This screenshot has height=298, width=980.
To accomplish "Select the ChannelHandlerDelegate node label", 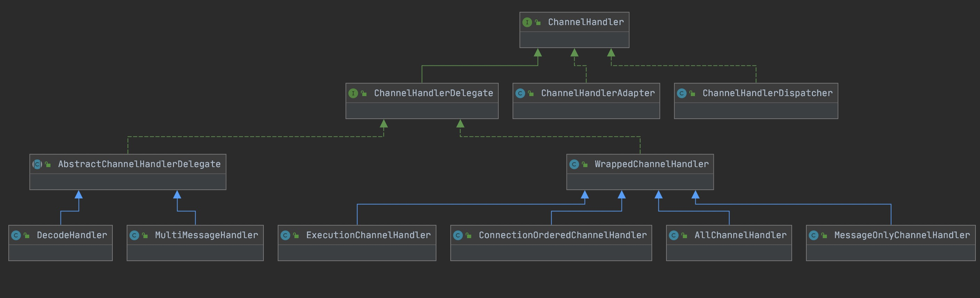I will pyautogui.click(x=433, y=93).
